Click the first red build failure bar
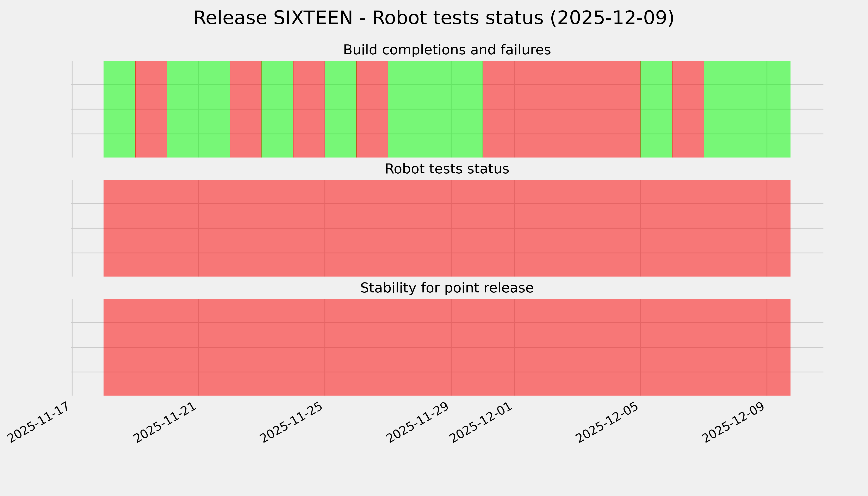 151,109
